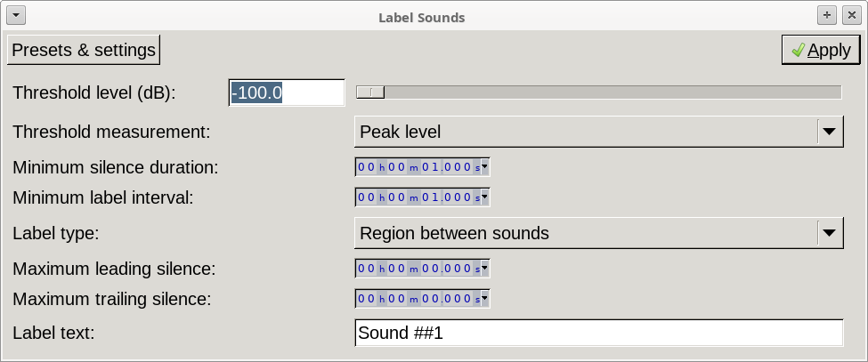Click the 'Label type:' label

(55, 233)
